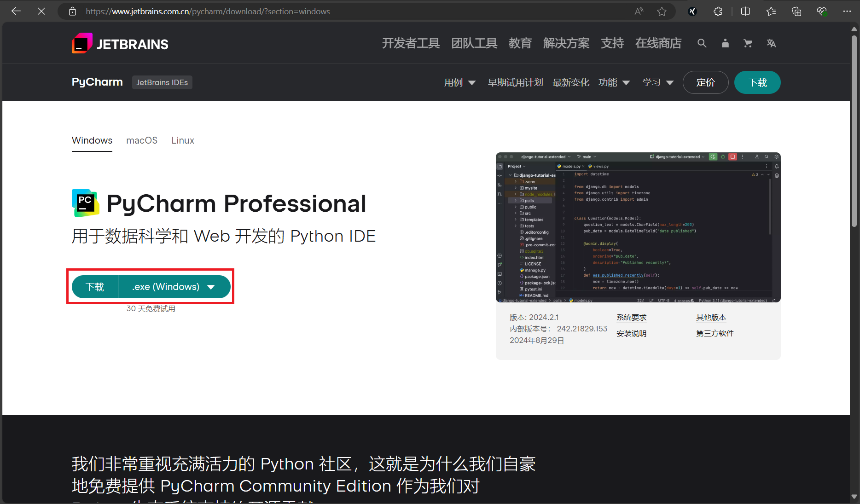Open 开发者工具 menu
Image resolution: width=860 pixels, height=504 pixels.
[x=411, y=43]
